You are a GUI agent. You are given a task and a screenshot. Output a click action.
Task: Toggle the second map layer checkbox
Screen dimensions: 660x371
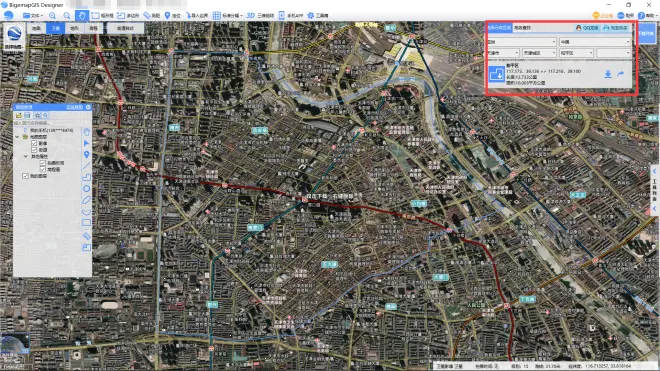click(34, 149)
